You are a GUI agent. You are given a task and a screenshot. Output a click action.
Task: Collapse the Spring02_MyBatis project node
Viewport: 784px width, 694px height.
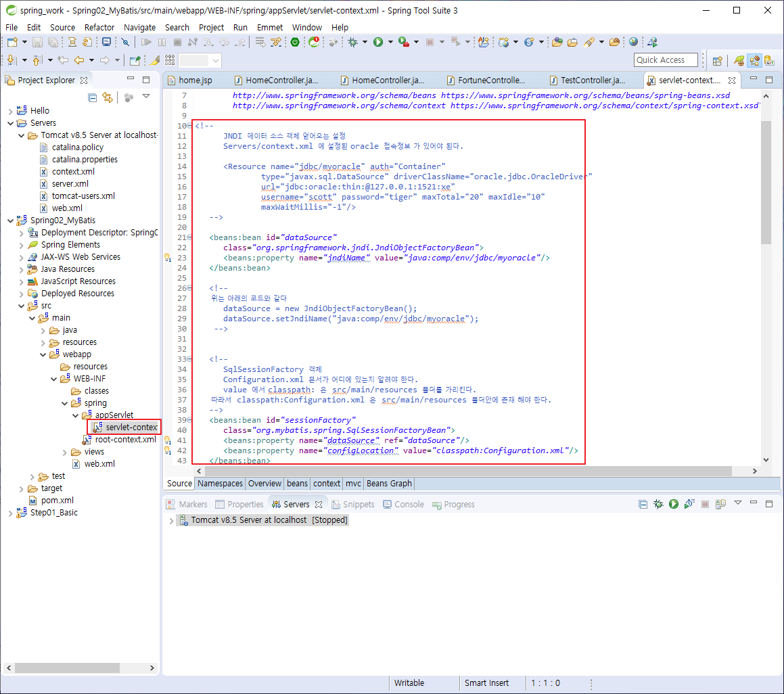11,221
